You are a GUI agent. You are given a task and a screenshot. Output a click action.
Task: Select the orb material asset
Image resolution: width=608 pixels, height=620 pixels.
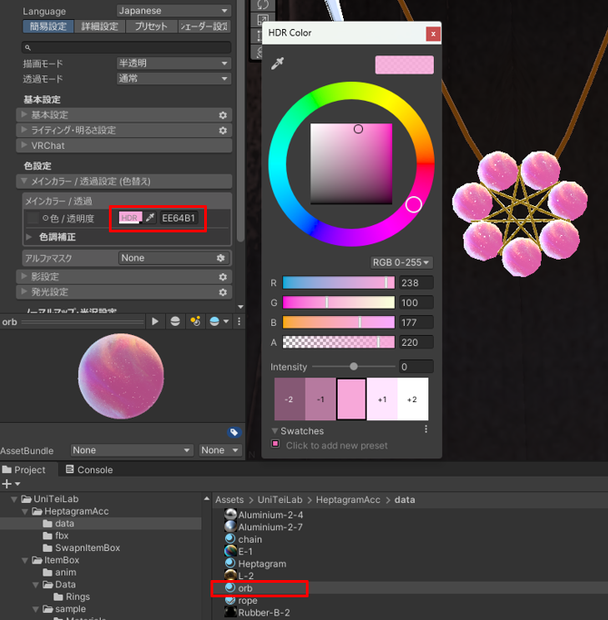[x=245, y=588]
